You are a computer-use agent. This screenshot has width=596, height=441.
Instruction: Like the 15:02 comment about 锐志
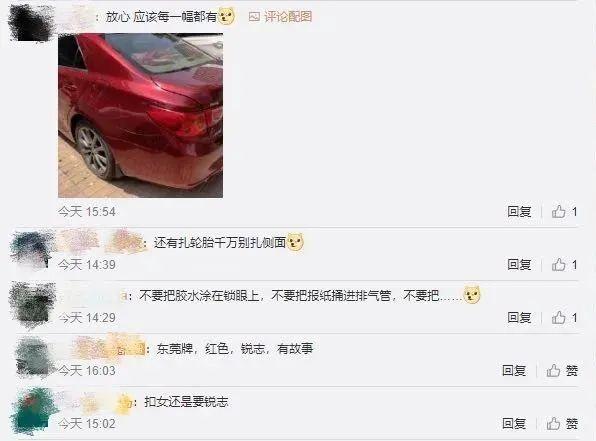[x=562, y=424]
